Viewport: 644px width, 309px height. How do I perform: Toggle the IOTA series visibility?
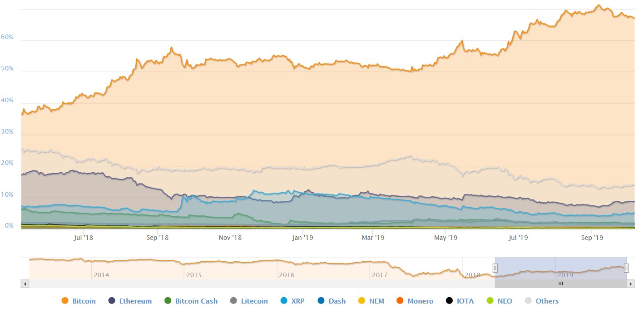coord(459,301)
